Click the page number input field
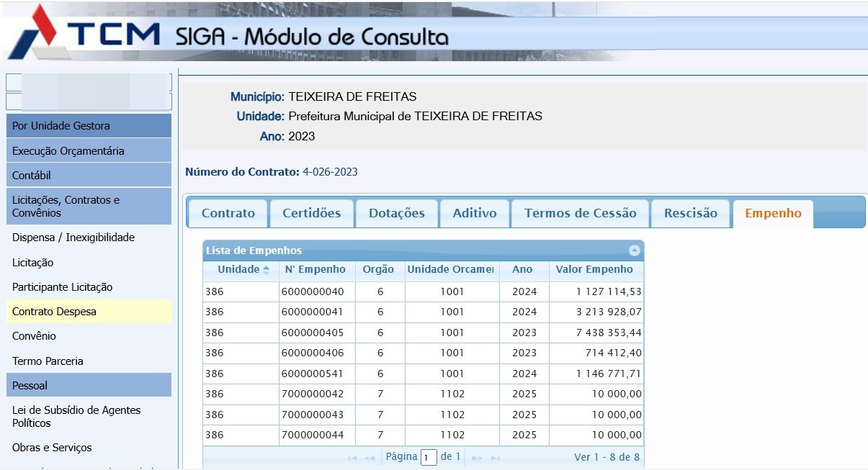This screenshot has width=868, height=470. (429, 458)
